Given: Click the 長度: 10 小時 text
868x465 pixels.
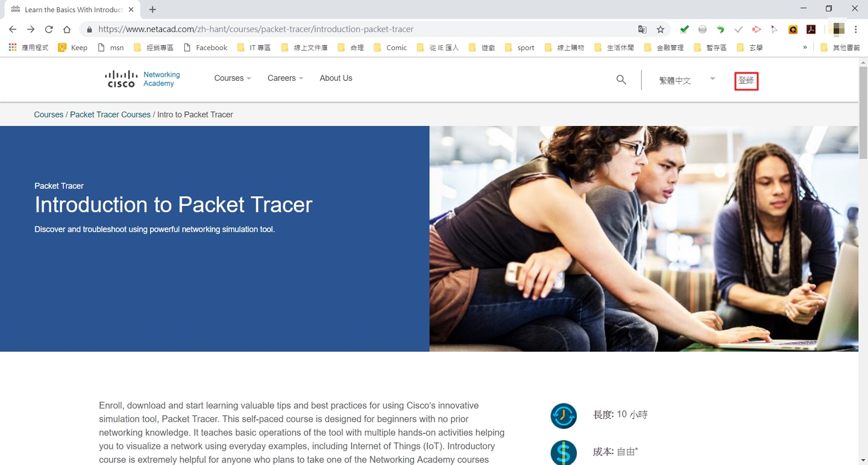Looking at the screenshot, I should 620,414.
